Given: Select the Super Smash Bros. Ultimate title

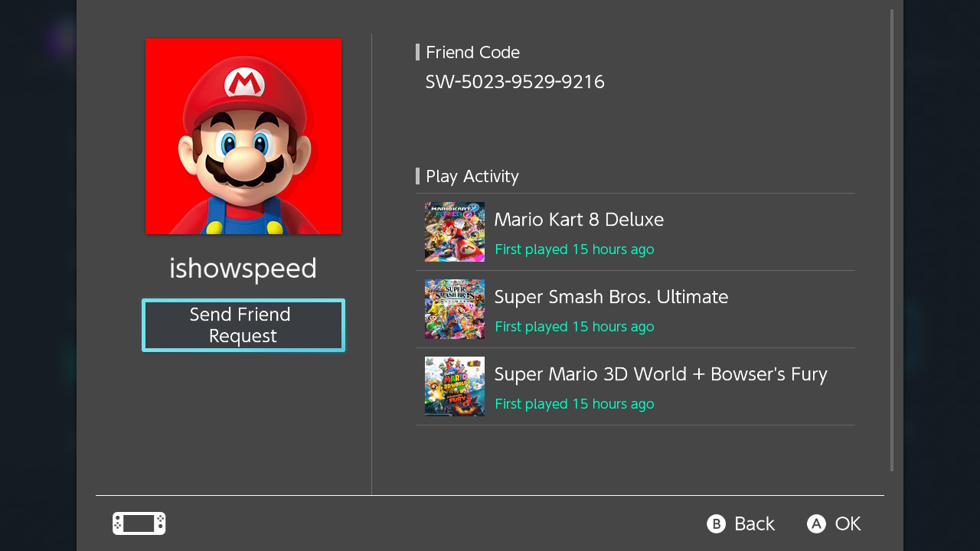Looking at the screenshot, I should (611, 297).
